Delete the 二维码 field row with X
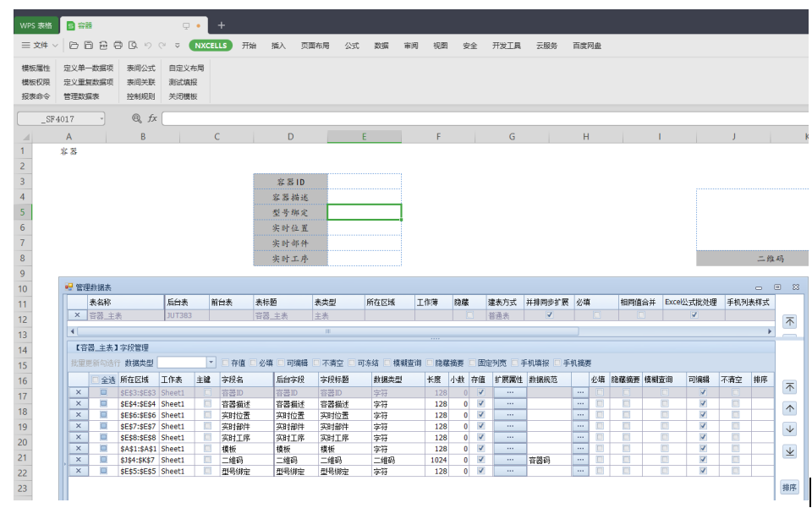This screenshot has width=812, height=508. 78,460
